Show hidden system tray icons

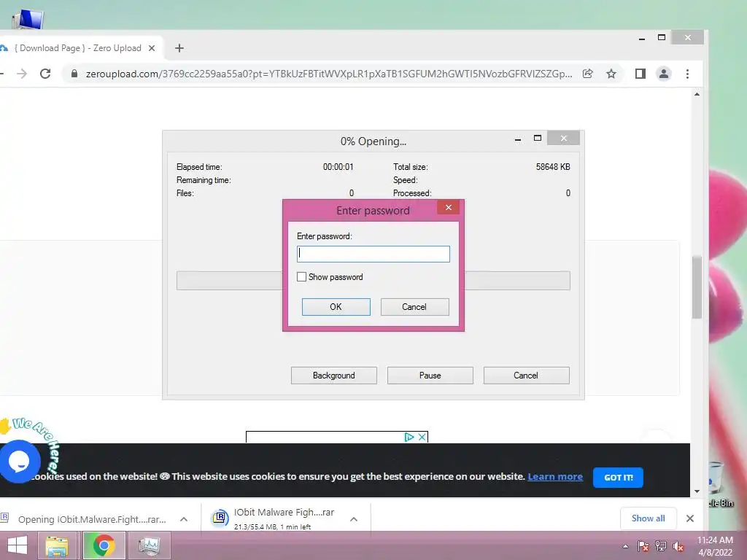point(625,546)
